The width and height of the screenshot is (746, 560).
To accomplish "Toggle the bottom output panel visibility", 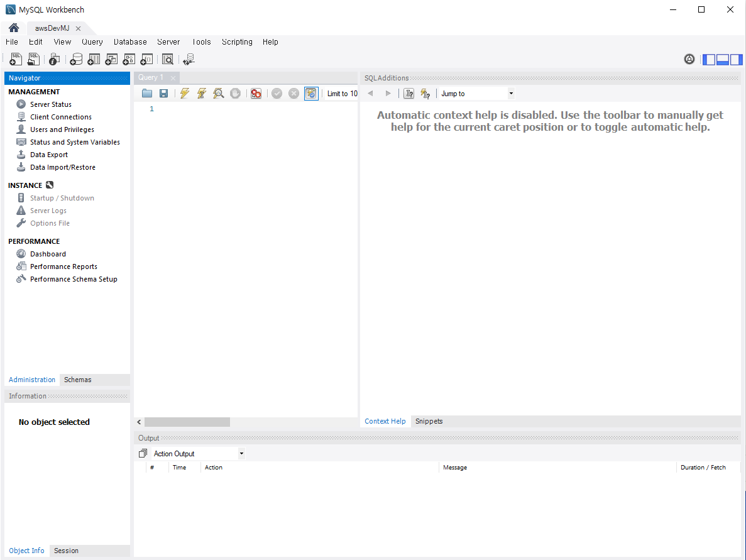I will (723, 60).
